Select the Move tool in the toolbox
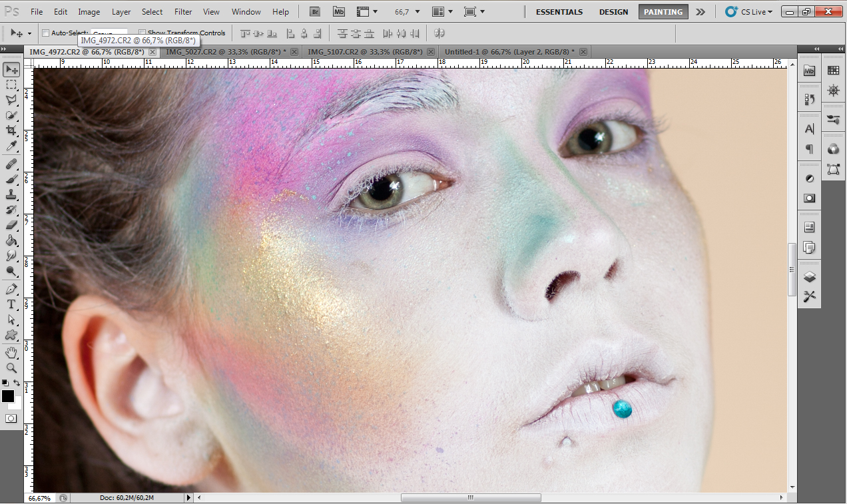 click(11, 69)
